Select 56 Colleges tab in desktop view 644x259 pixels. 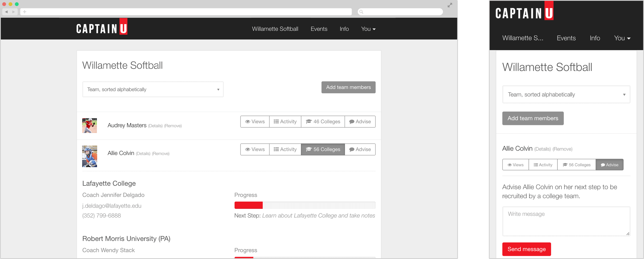pos(323,149)
